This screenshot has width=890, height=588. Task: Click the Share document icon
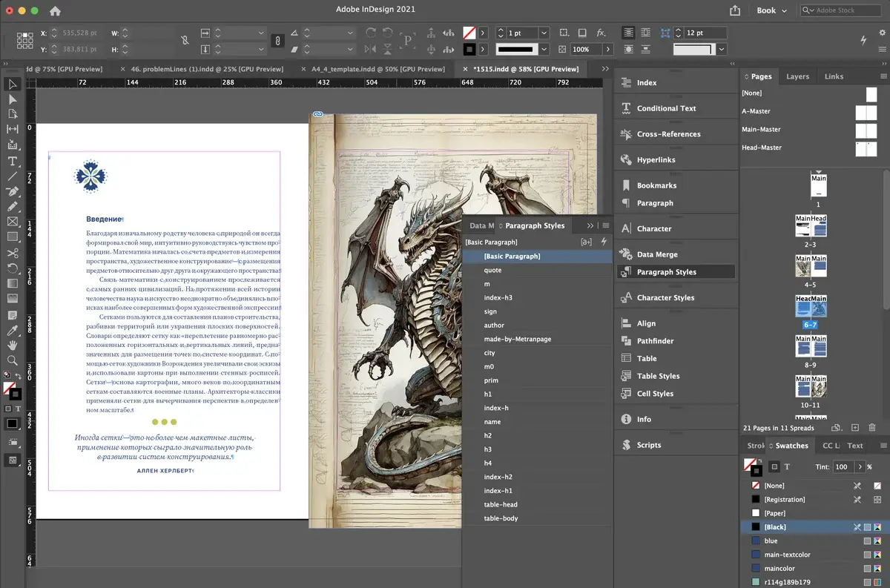tap(735, 10)
